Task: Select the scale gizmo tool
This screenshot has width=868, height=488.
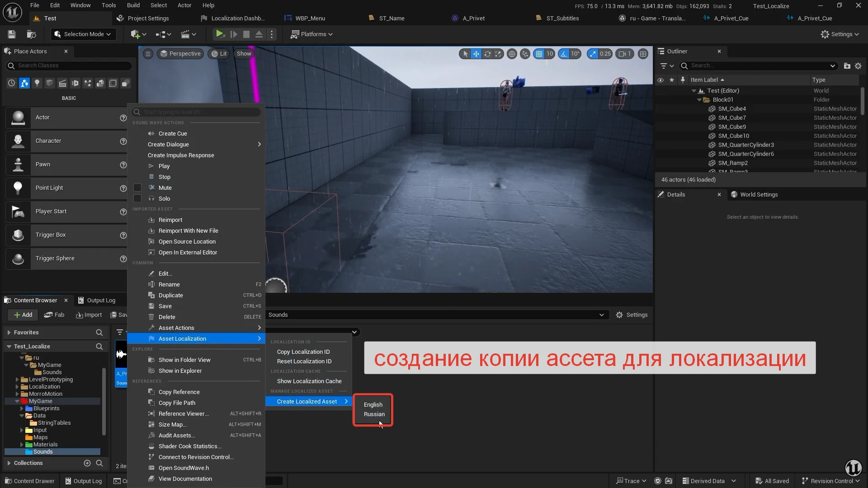Action: 498,54
